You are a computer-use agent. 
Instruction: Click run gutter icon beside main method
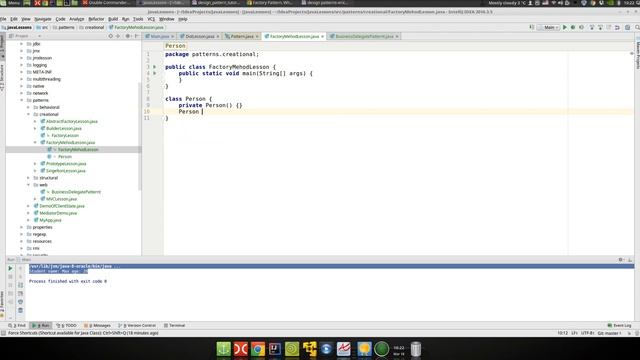point(155,73)
